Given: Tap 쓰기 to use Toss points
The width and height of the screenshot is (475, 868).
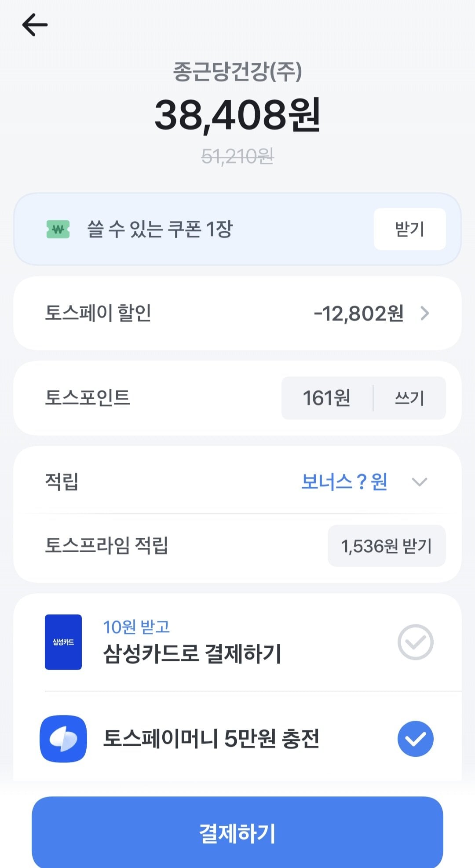Looking at the screenshot, I should [409, 398].
